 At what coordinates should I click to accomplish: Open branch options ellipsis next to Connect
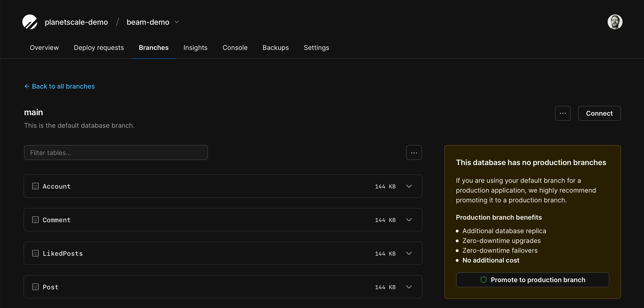pos(562,113)
